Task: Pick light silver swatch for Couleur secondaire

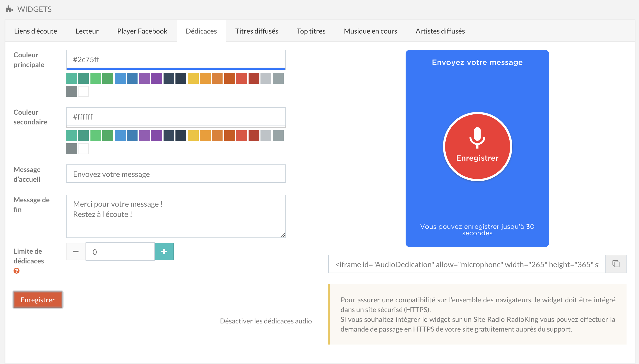Action: tap(266, 136)
